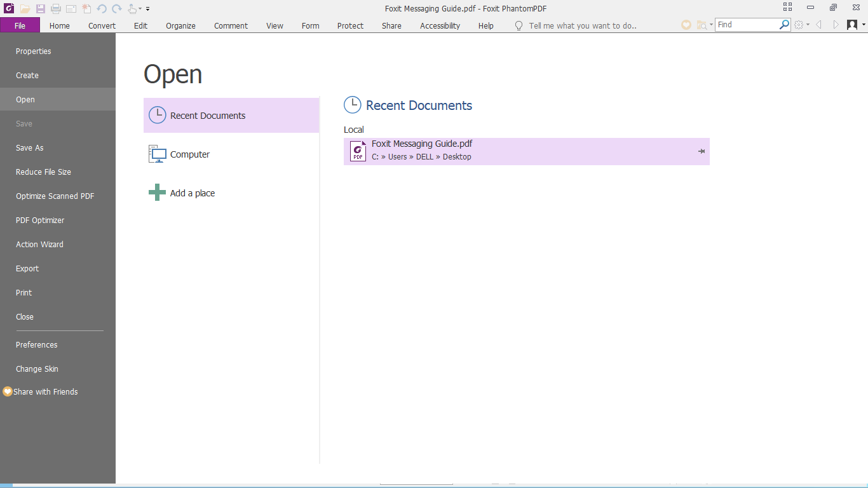Click the previous search result arrow

[818, 25]
